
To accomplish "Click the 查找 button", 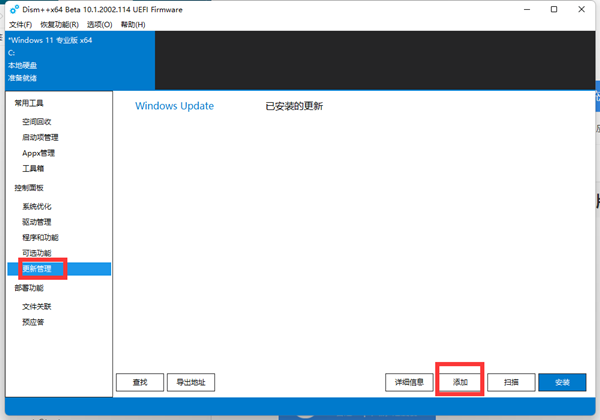I will pos(140,382).
